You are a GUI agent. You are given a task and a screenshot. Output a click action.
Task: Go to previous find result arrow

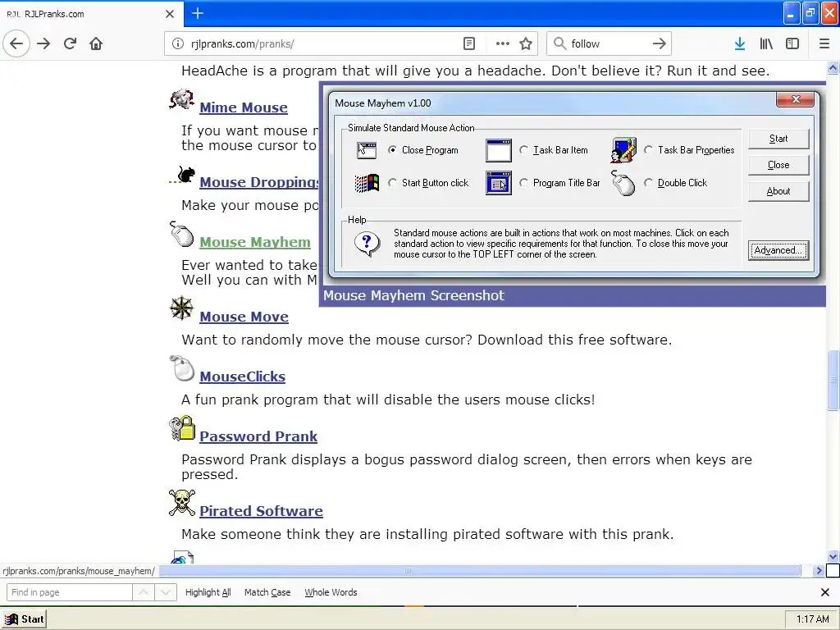pyautogui.click(x=144, y=592)
